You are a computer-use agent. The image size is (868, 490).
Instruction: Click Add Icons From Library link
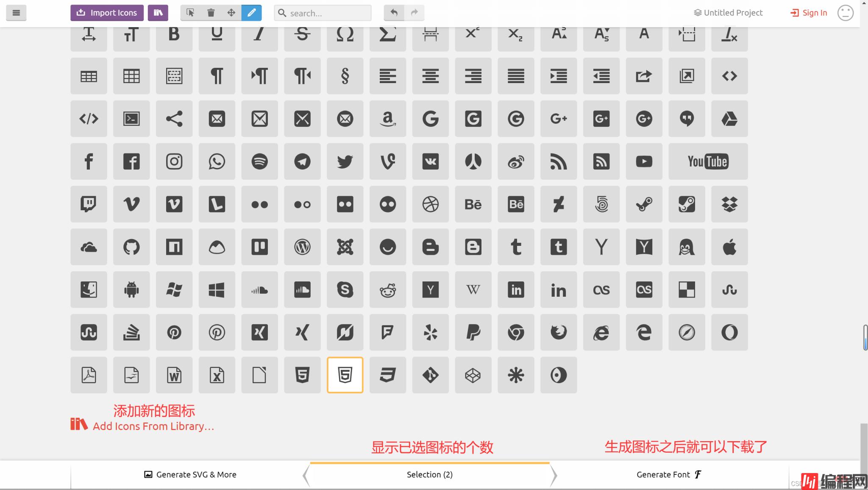pyautogui.click(x=153, y=426)
